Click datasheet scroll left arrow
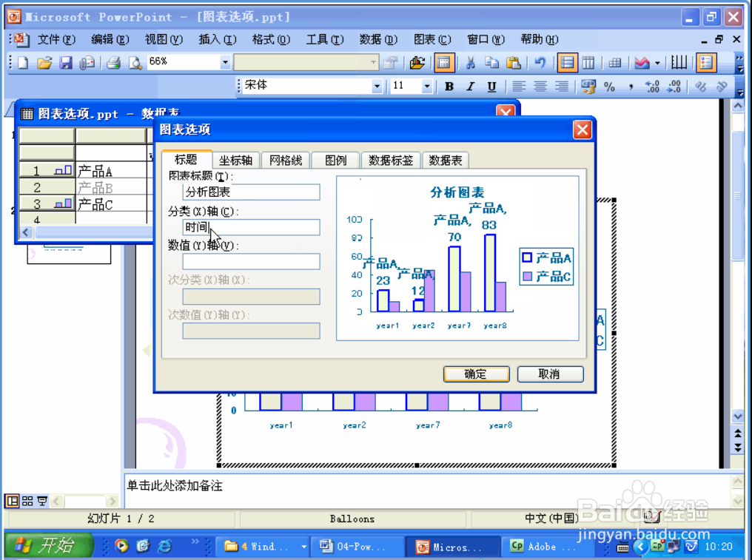This screenshot has width=752, height=560. 26,232
